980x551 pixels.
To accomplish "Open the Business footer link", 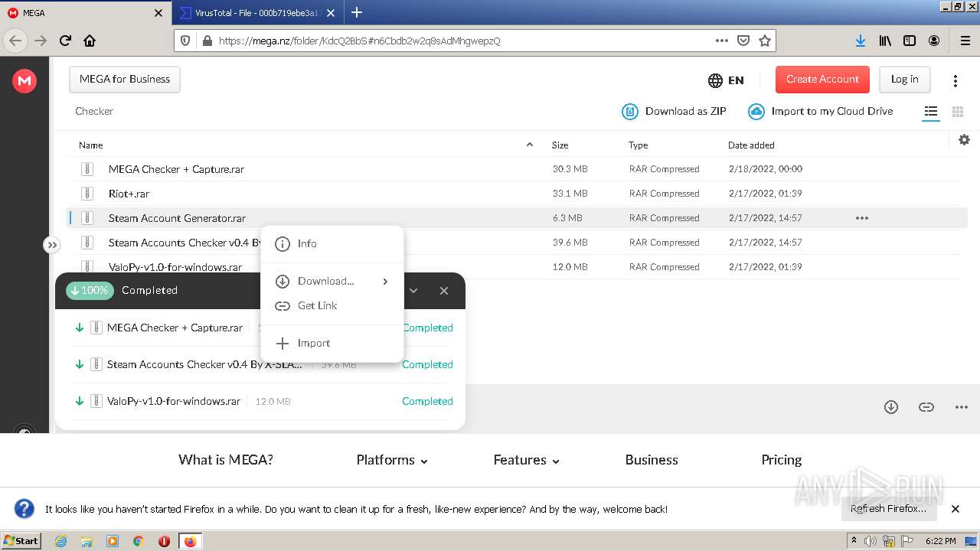I will (x=652, y=460).
